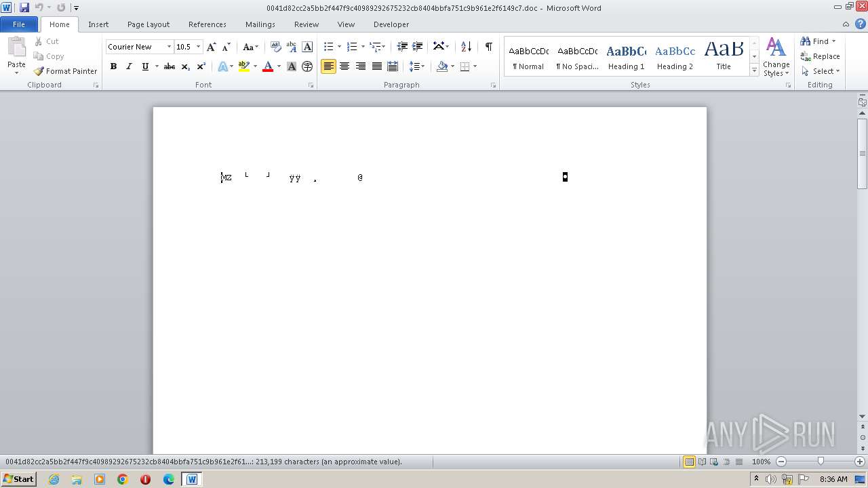Start a bulleted list
This screenshot has height=488, width=868.
328,47
